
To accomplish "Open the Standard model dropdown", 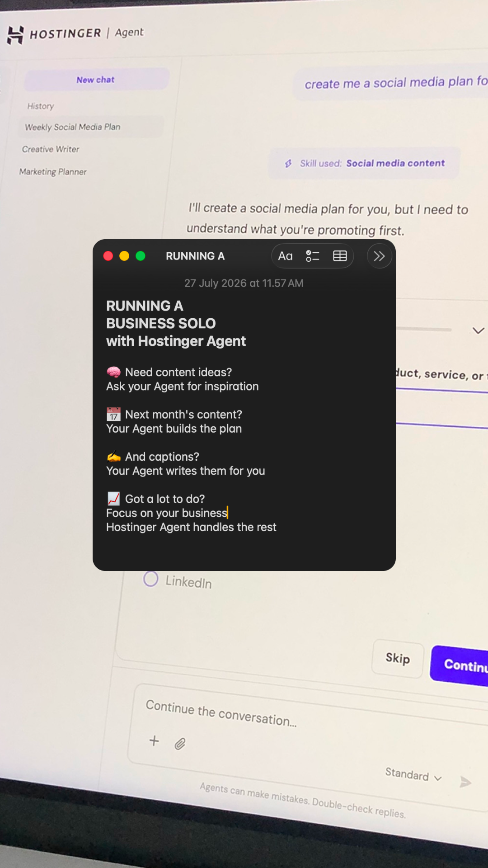I will pos(413,775).
